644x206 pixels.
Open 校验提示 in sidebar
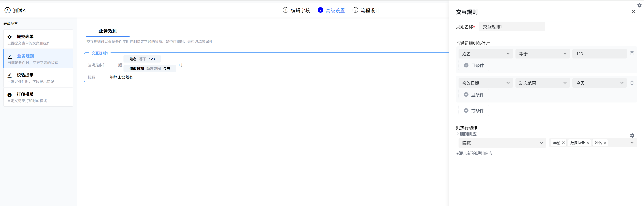click(38, 78)
